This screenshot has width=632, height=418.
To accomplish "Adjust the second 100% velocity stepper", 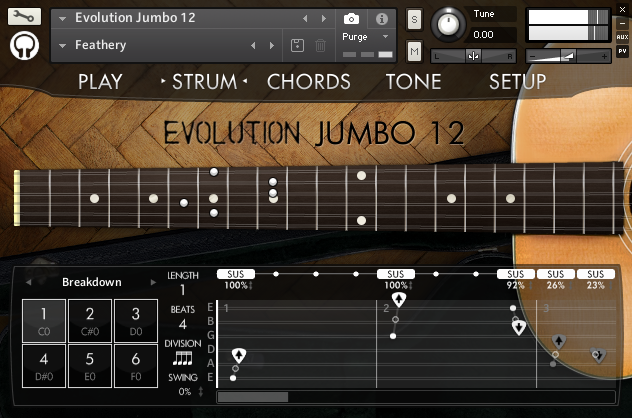I will click(411, 286).
